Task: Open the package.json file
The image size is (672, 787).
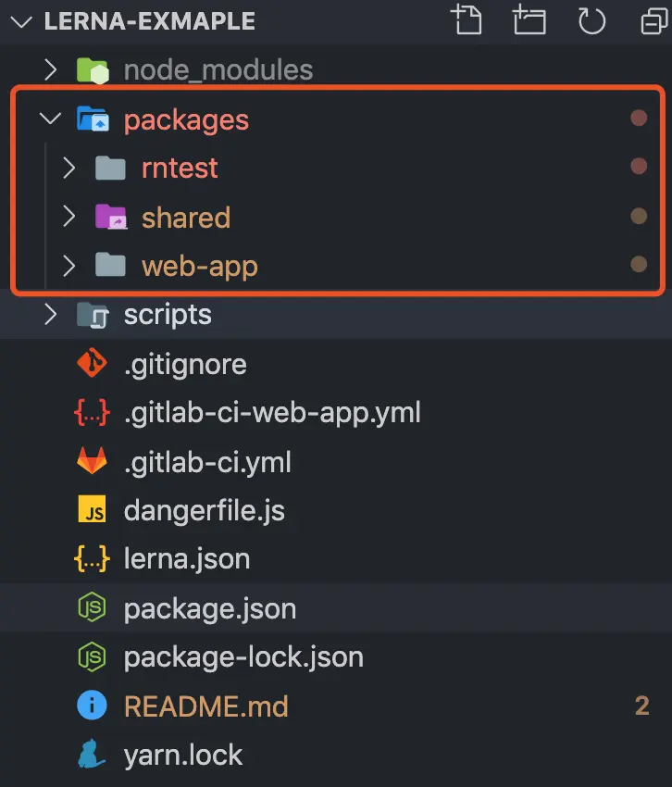Action: pos(210,608)
